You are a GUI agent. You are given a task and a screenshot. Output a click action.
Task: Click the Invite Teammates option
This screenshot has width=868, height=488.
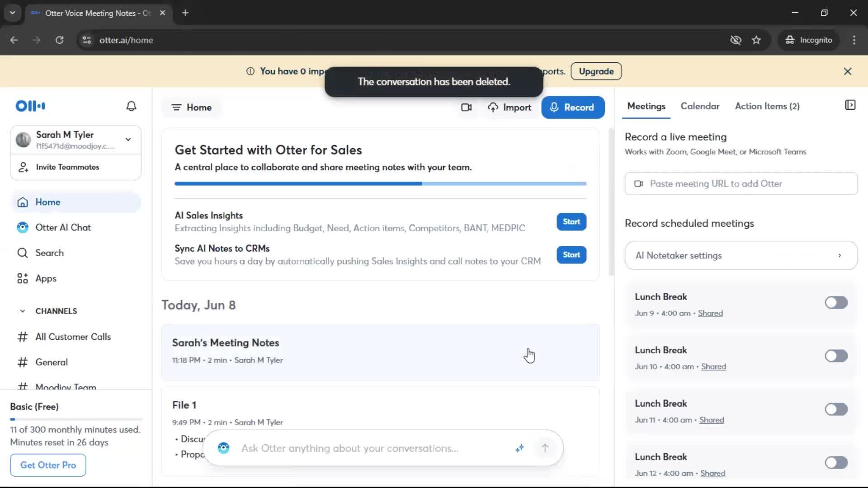point(75,167)
